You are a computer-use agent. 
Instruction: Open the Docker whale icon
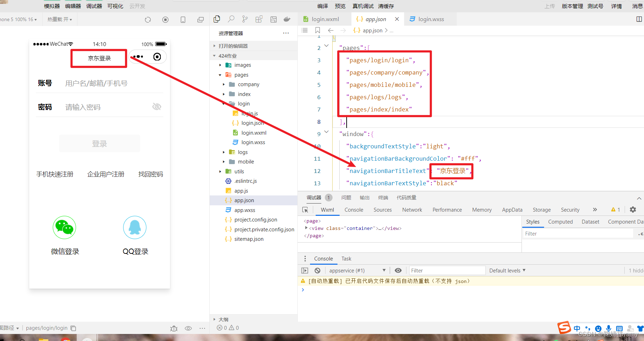click(x=287, y=19)
